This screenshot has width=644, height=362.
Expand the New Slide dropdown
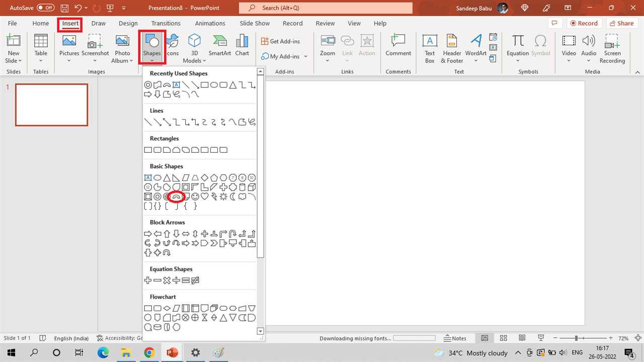[13, 61]
